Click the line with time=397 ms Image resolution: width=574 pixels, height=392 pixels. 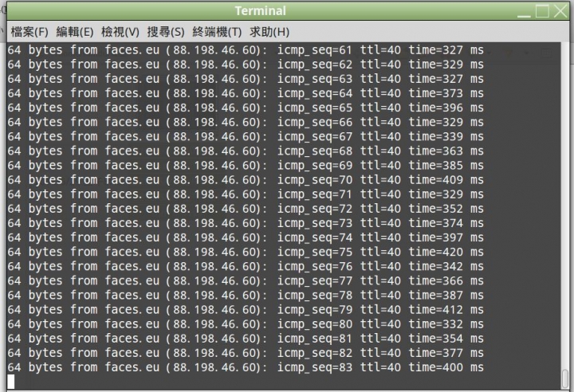click(246, 237)
